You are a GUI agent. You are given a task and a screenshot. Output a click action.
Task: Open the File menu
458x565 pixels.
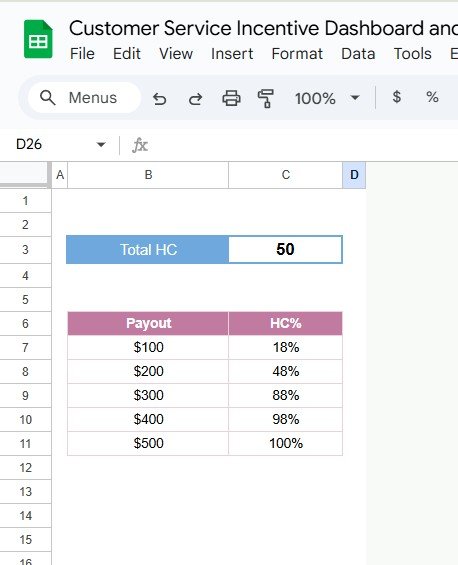coord(82,54)
